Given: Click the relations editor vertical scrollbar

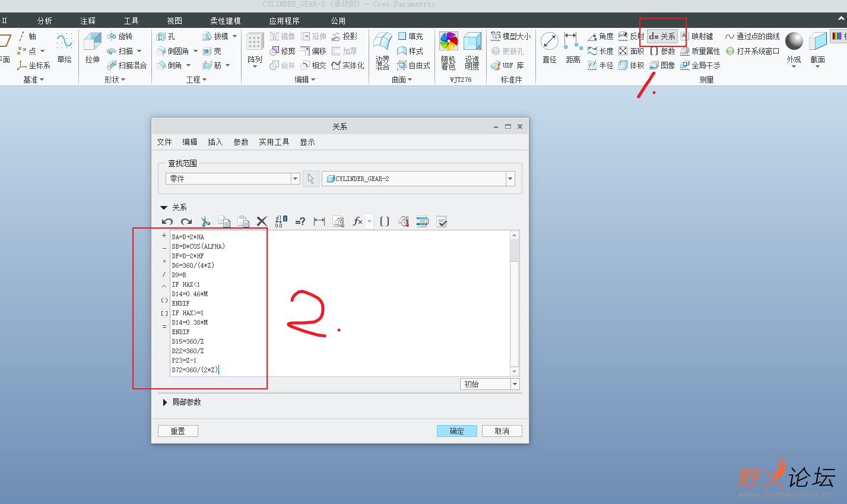Looking at the screenshot, I should [x=515, y=303].
